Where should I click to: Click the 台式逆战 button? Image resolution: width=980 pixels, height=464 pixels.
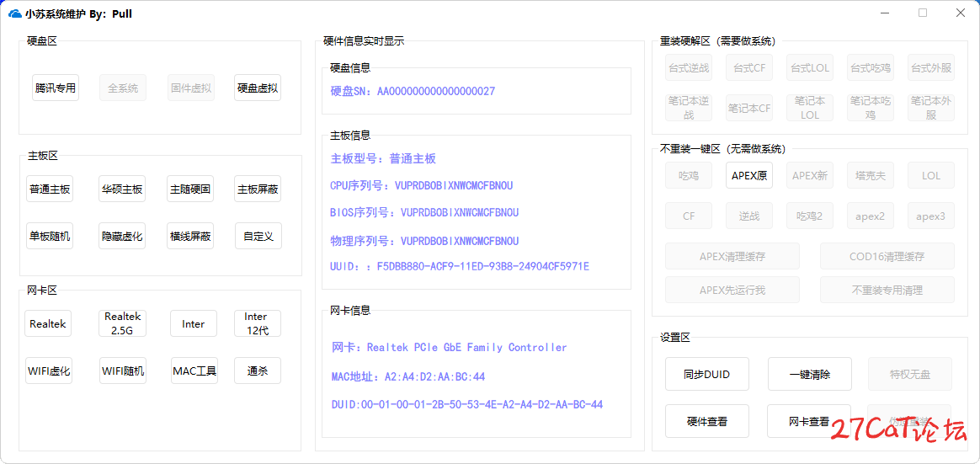pos(688,67)
